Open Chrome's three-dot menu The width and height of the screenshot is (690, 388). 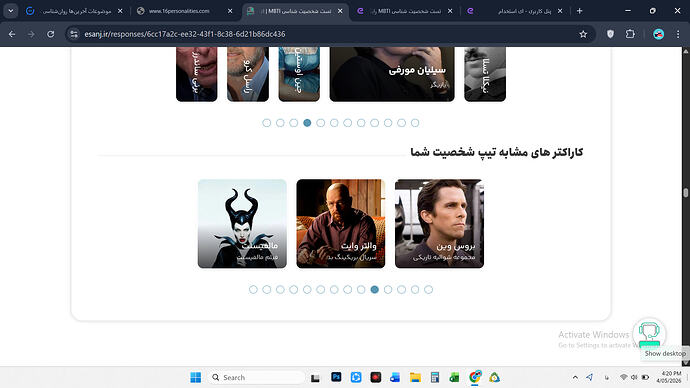pyautogui.click(x=678, y=34)
